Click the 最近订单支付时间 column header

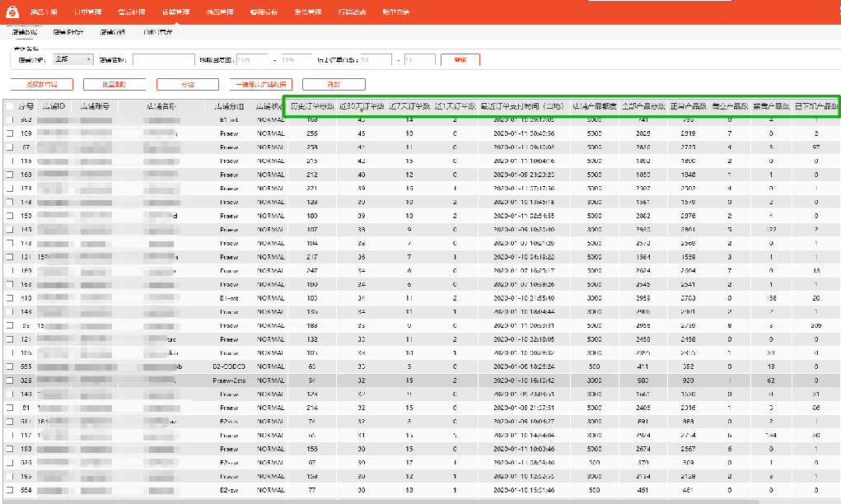coord(522,106)
